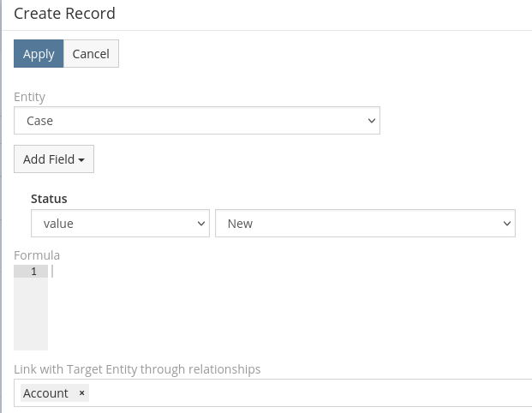Click the Entity field label
532x413 pixels.
30,97
